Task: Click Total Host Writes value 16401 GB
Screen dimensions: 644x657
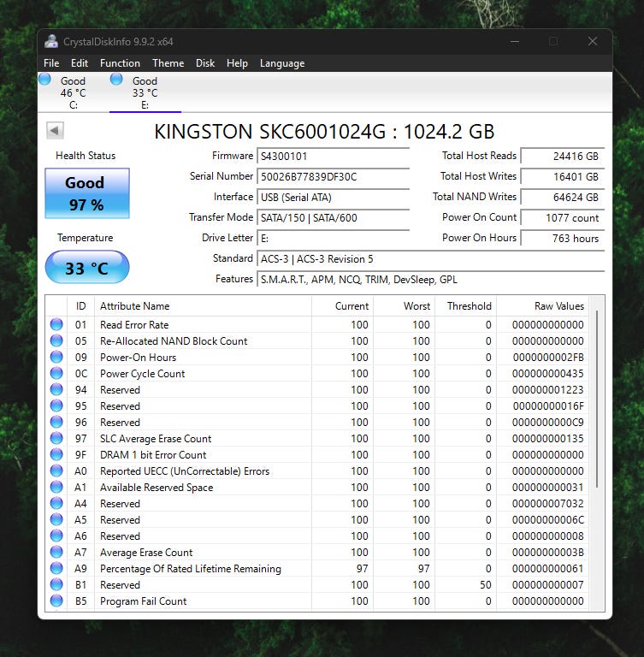Action: point(563,177)
